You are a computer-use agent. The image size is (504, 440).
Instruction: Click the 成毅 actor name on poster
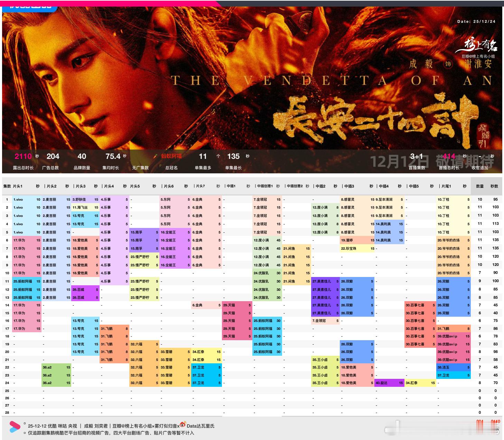click(x=421, y=64)
